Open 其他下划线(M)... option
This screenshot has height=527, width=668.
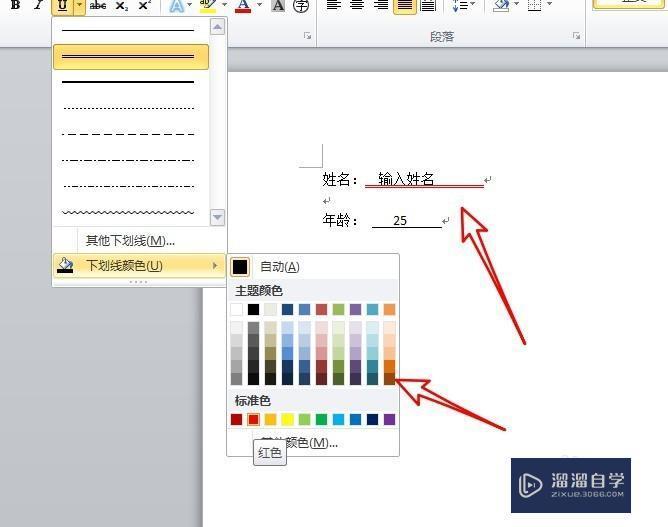tap(140, 241)
